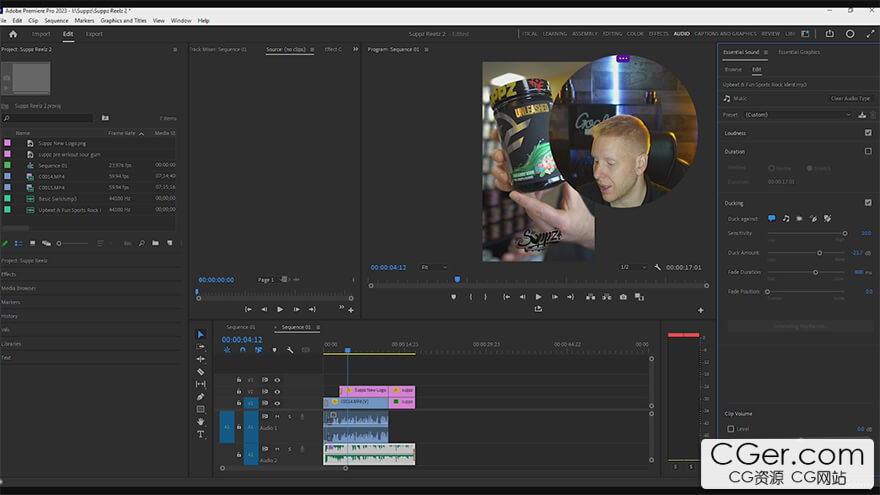Click the Project panel search field
Viewport: 880px width, 495px height.
point(48,118)
